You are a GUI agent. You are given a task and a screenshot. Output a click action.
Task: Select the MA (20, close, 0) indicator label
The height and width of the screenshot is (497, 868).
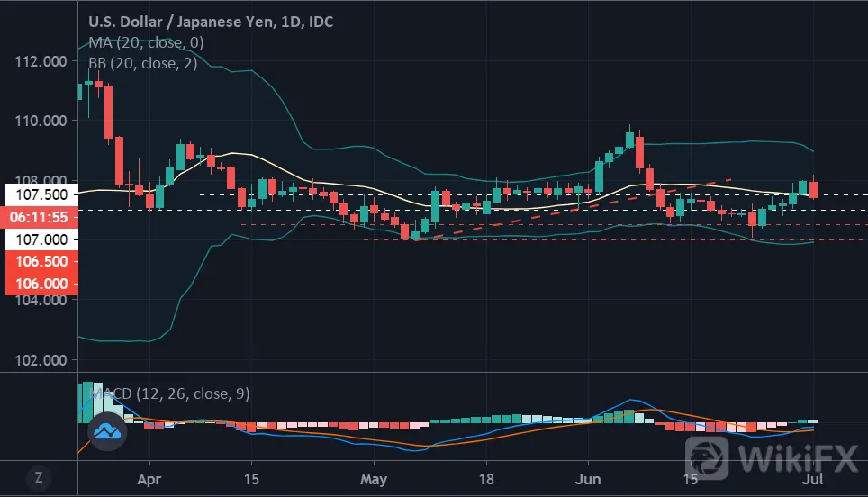coord(146,42)
